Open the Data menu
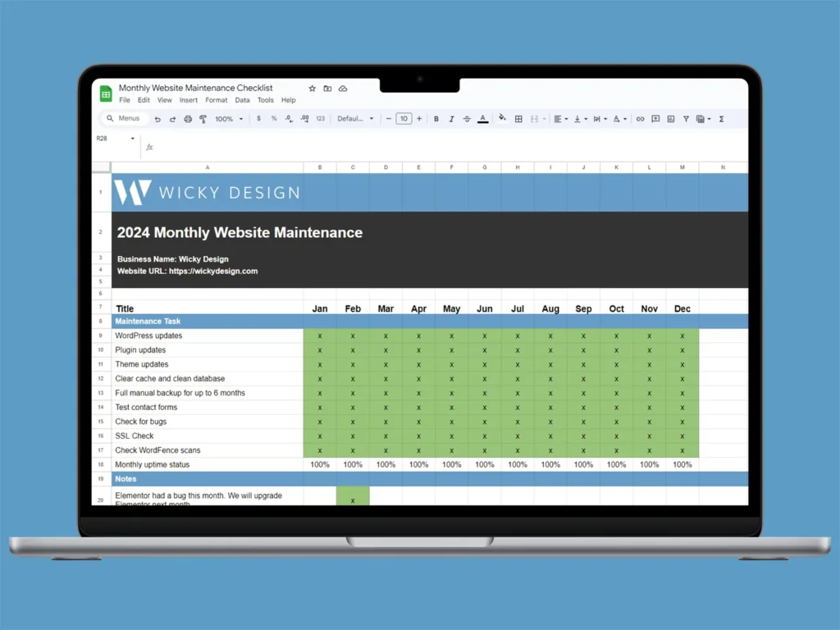This screenshot has height=630, width=840. coord(242,99)
